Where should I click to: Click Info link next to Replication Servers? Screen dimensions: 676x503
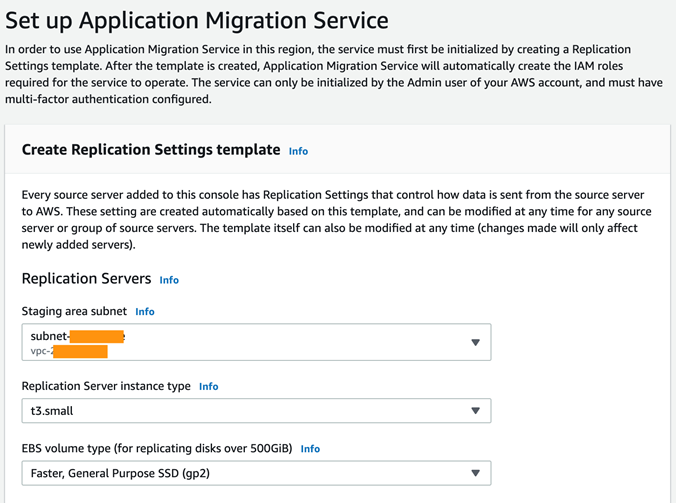(169, 280)
